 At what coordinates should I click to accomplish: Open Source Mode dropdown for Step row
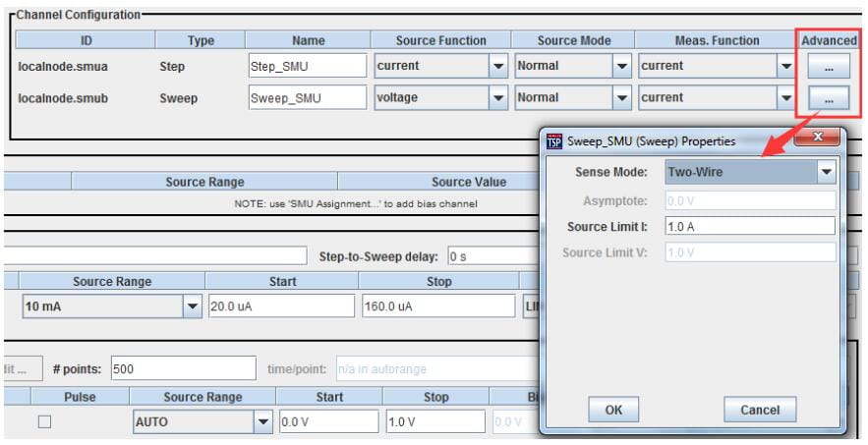click(x=622, y=66)
